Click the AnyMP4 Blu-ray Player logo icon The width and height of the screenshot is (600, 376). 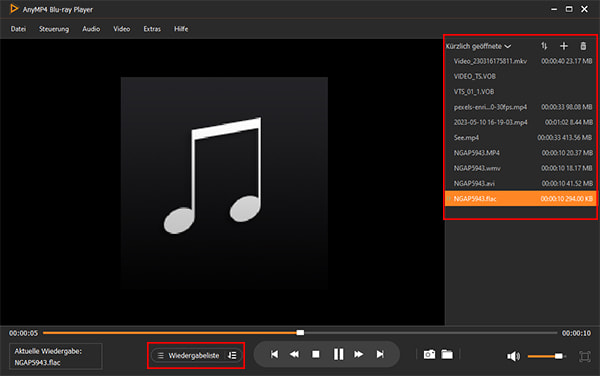tap(14, 9)
